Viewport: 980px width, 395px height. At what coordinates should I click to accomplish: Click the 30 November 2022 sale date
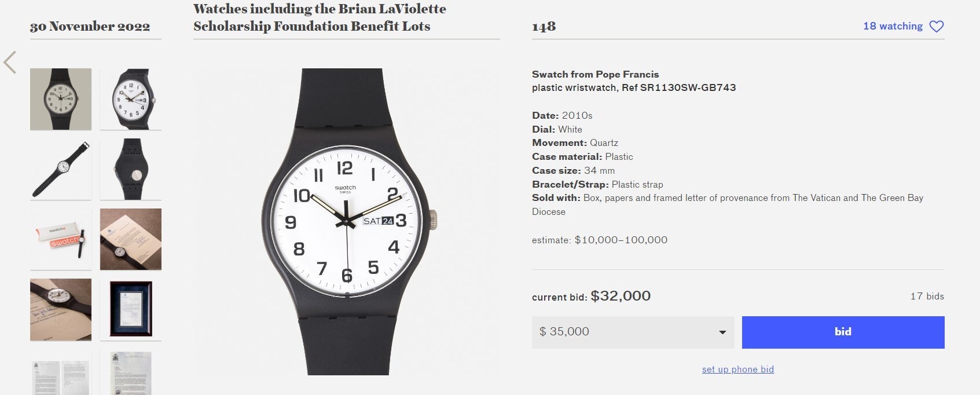point(90,27)
